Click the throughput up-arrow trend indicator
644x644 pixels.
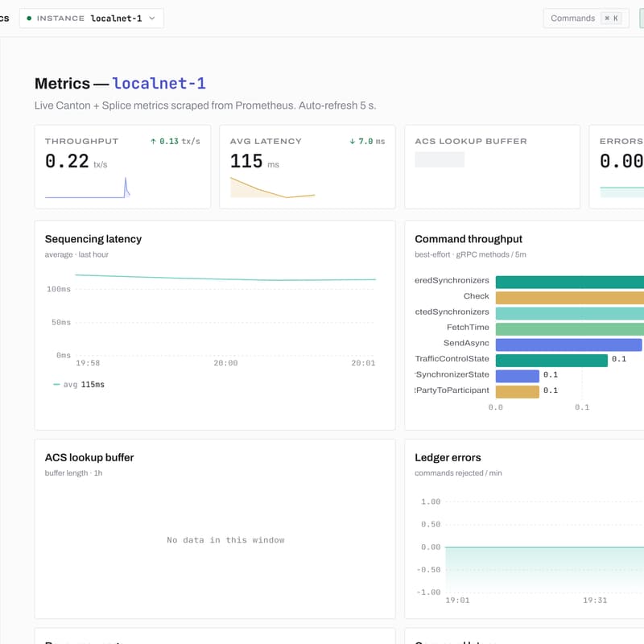[153, 142]
